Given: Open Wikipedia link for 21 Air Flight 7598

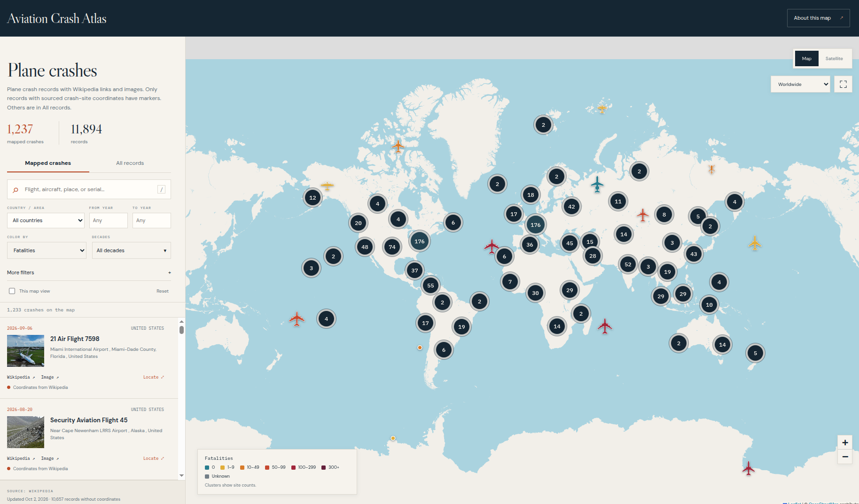Looking at the screenshot, I should [x=21, y=377].
